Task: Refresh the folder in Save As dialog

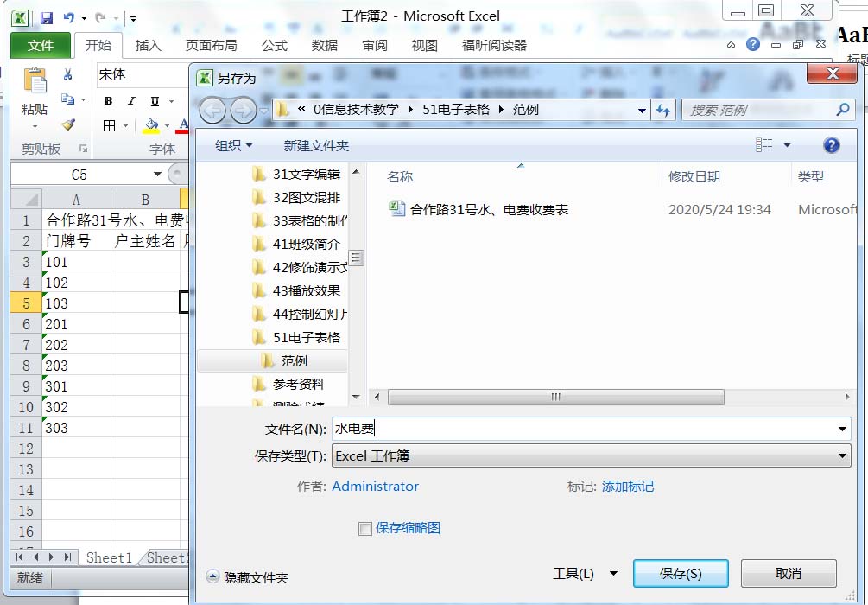Action: pyautogui.click(x=663, y=110)
